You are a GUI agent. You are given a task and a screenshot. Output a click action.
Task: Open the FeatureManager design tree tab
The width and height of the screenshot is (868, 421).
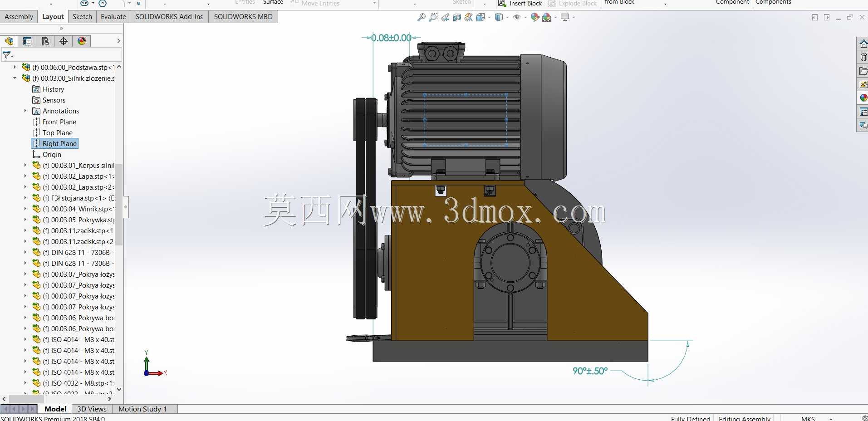[9, 41]
